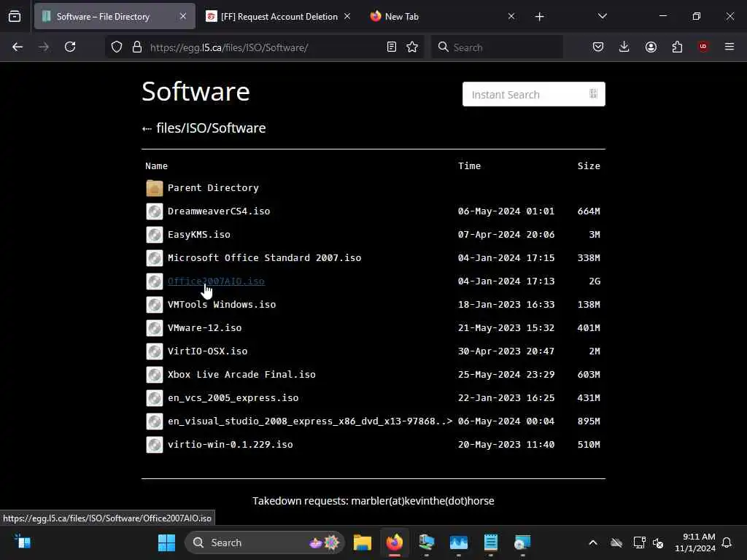This screenshot has height=560, width=747.
Task: Open the Save to Pocket icon
Action: coord(598,47)
